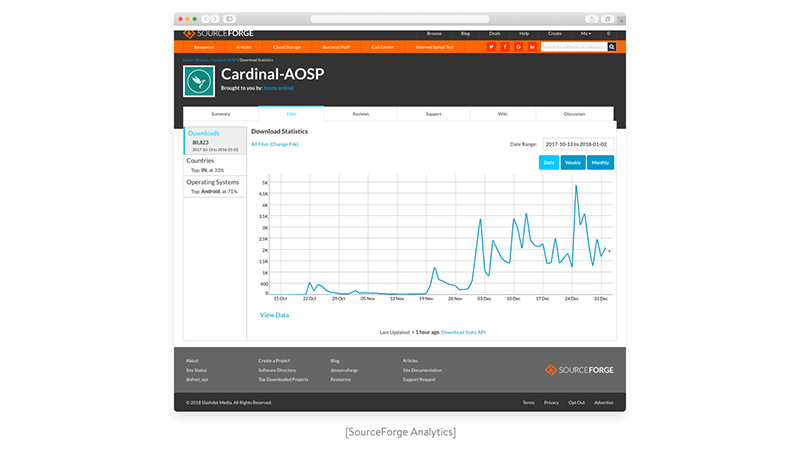
Task: Open Create in top navigation
Action: tap(555, 34)
